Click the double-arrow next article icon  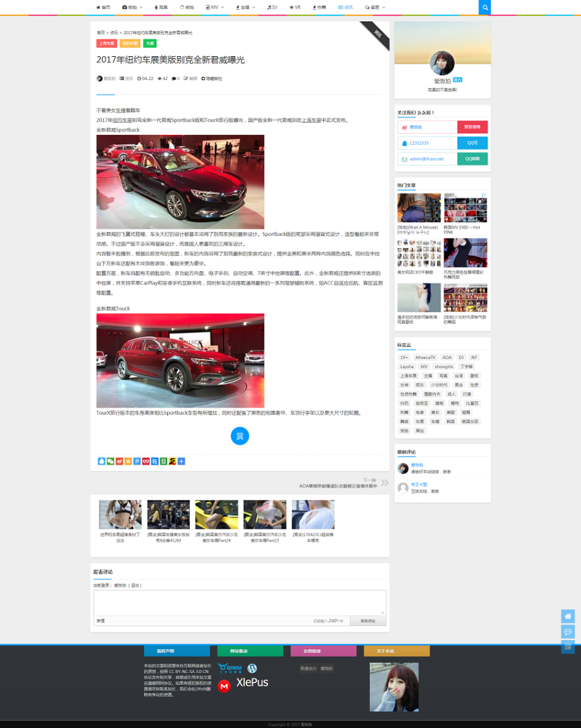coord(385,483)
